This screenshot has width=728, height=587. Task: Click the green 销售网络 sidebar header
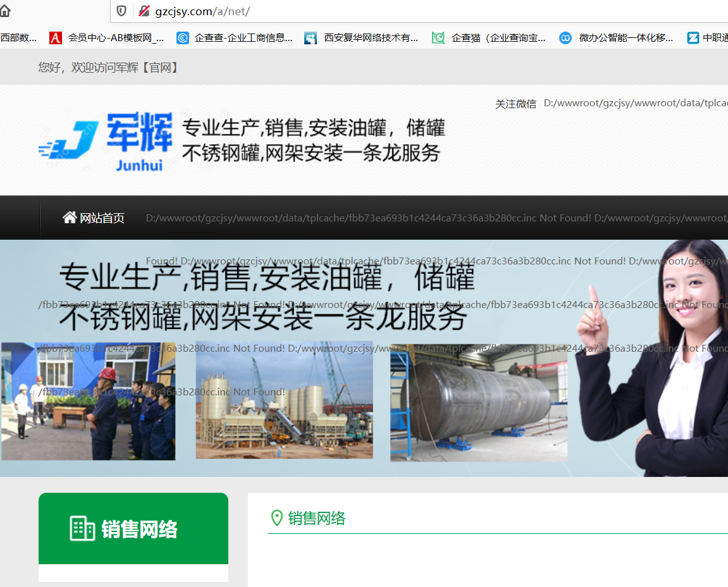click(x=133, y=528)
